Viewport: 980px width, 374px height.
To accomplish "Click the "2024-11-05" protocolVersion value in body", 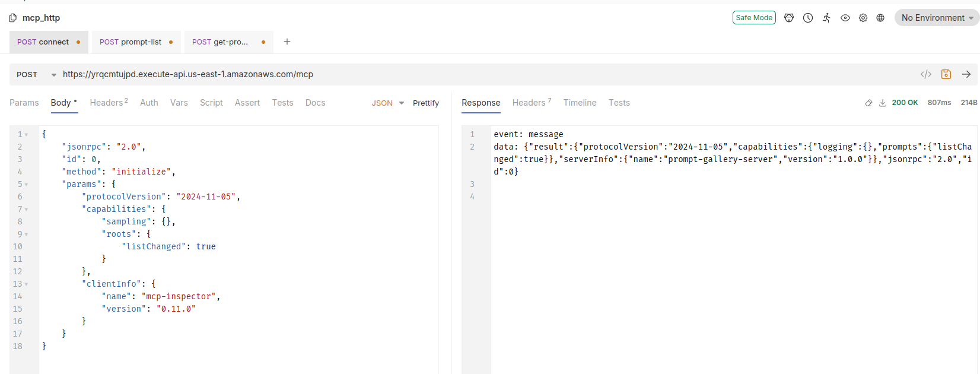I will coord(206,196).
